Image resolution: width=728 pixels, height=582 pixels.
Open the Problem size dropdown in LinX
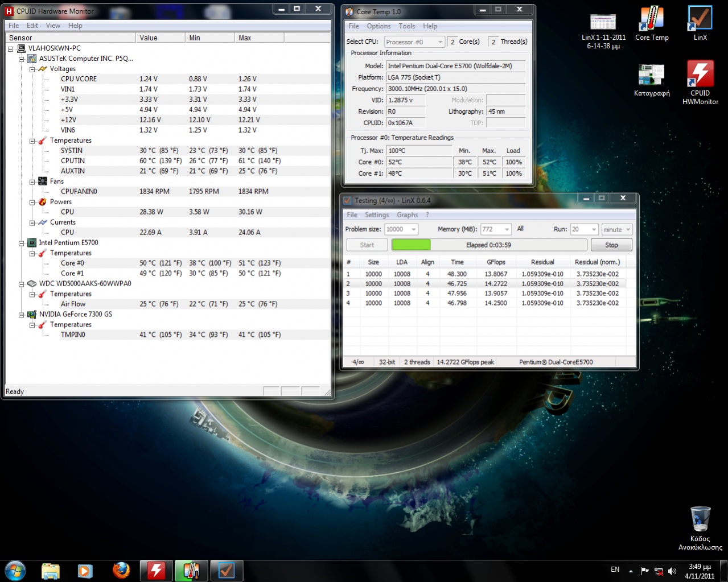[401, 229]
